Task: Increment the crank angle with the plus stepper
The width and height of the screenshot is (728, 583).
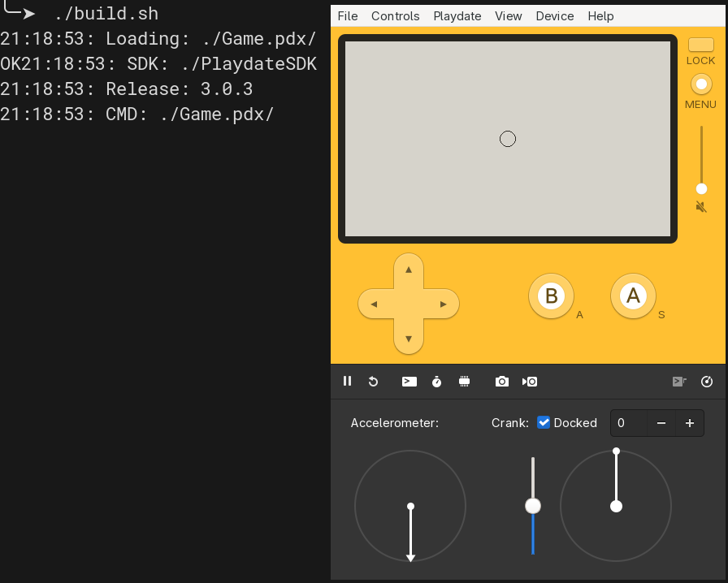Action: click(690, 423)
